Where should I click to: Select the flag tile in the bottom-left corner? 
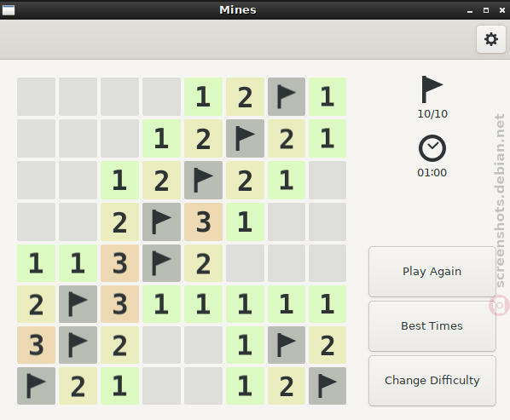[x=36, y=386]
